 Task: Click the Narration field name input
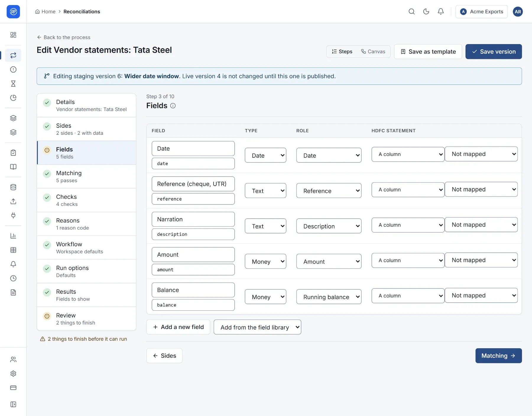(x=193, y=219)
